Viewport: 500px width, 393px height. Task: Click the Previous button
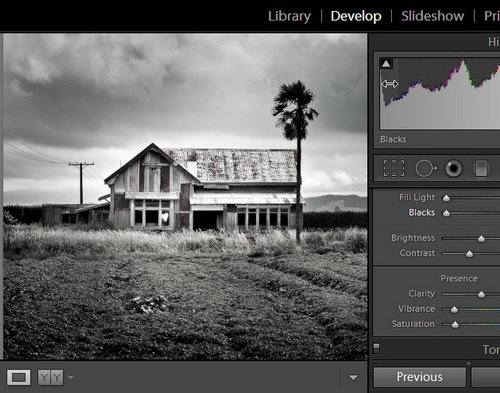(420, 377)
